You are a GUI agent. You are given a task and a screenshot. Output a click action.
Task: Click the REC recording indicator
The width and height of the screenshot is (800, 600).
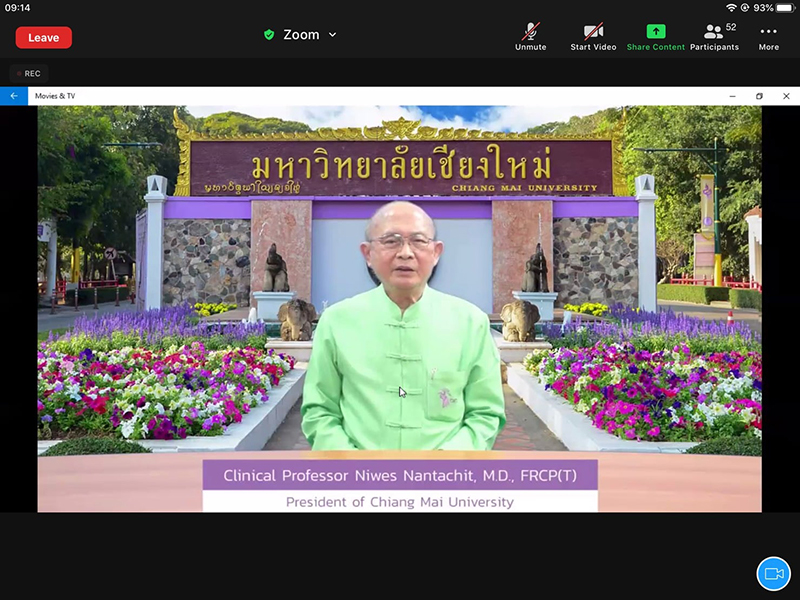click(29, 73)
